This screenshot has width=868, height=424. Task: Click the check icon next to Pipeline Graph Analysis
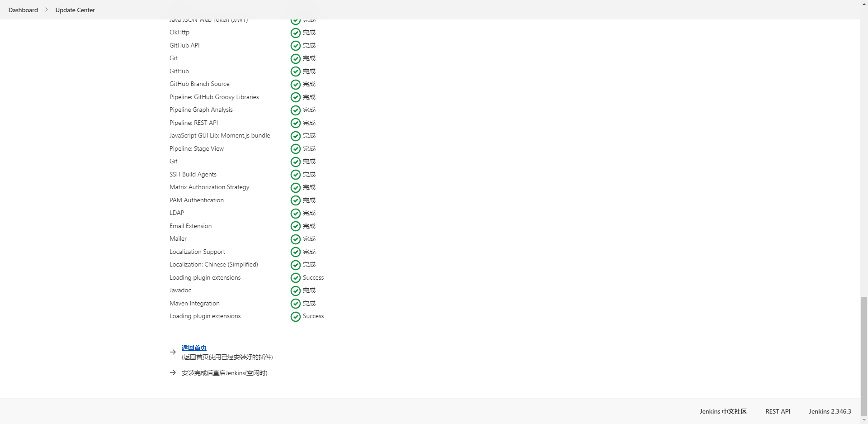[296, 110]
